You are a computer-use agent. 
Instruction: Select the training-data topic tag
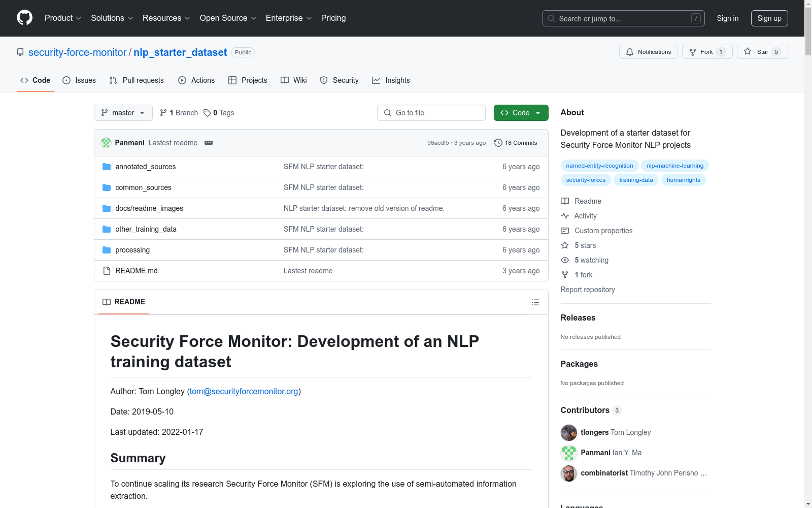point(636,180)
